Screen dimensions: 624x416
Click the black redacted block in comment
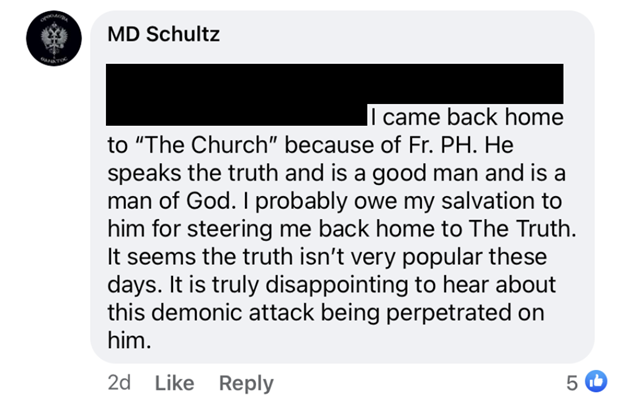(x=334, y=94)
